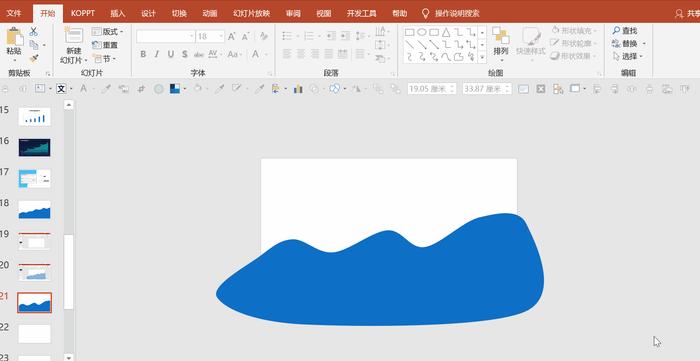Toggle Italic formatting
The image size is (700, 361).
[157, 54]
